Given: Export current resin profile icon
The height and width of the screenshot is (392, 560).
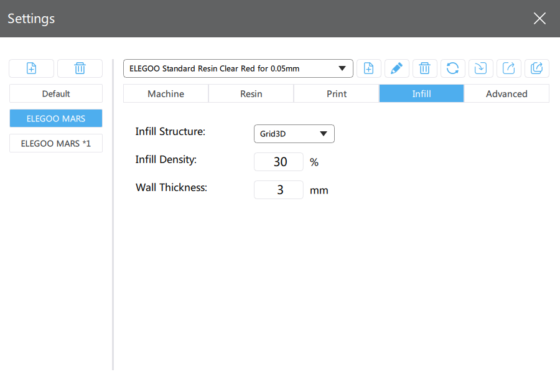Looking at the screenshot, I should click(x=508, y=68).
